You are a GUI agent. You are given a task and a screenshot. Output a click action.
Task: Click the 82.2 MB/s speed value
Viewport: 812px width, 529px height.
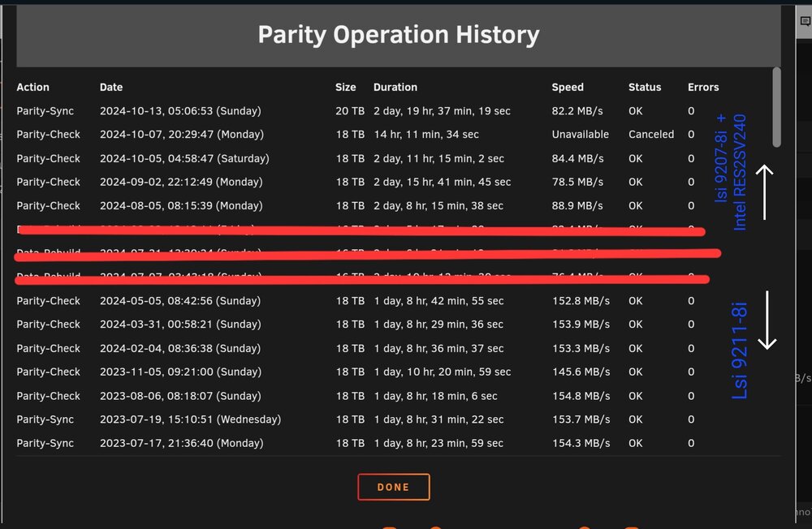(x=577, y=111)
